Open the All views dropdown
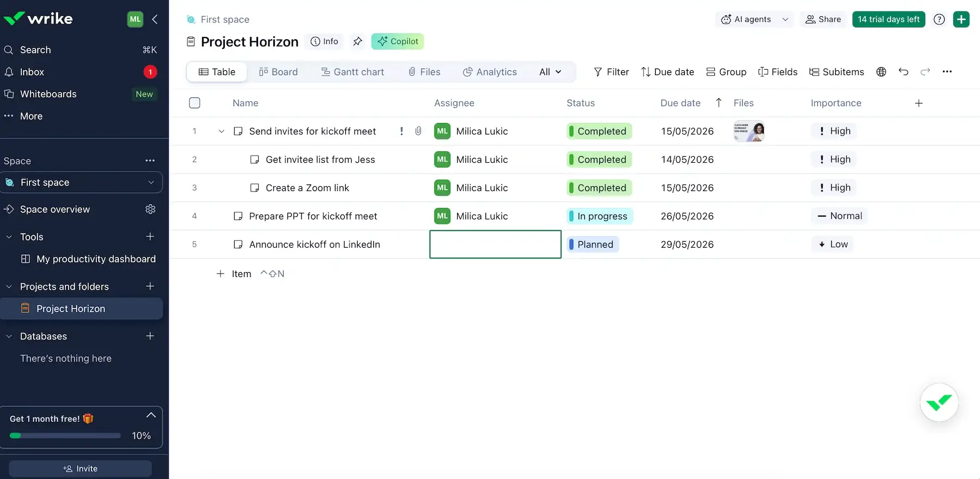 point(550,72)
